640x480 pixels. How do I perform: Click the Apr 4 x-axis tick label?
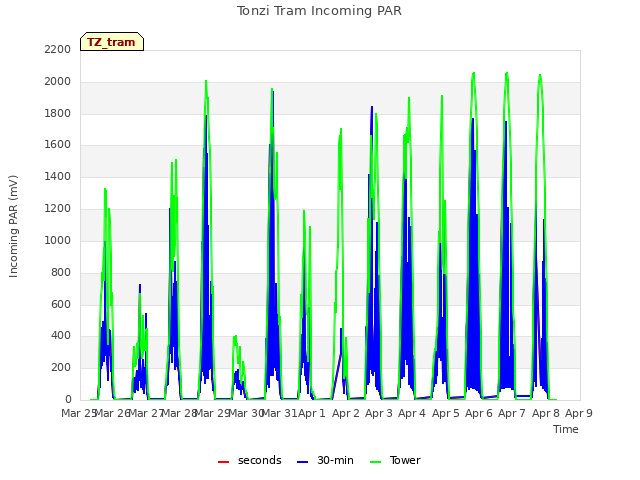412,413
